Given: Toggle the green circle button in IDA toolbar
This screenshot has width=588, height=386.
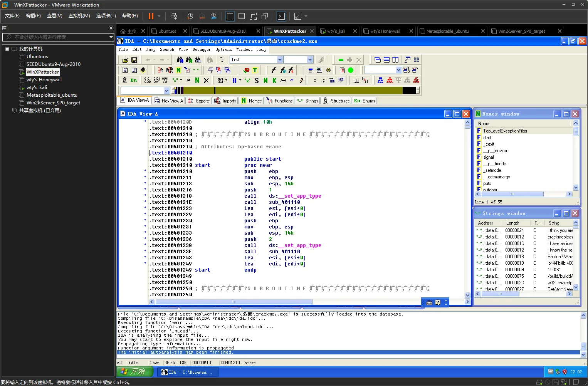Looking at the screenshot, I should coord(351,70).
